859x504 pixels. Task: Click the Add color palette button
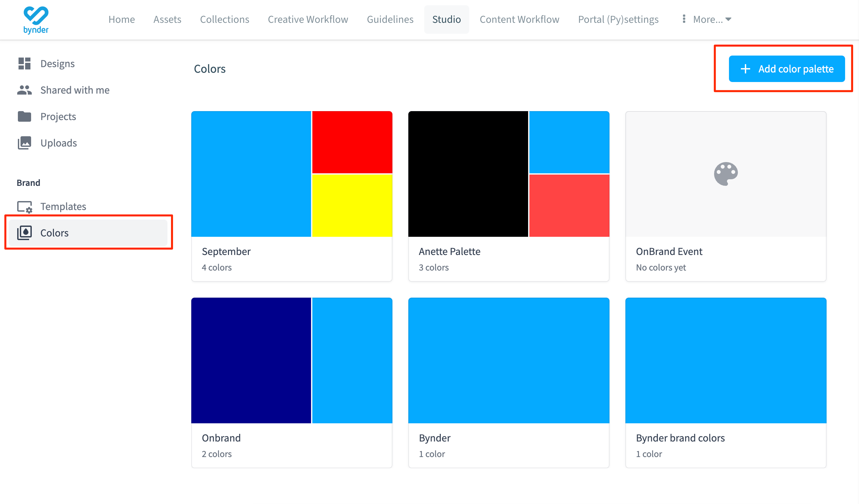click(x=787, y=69)
